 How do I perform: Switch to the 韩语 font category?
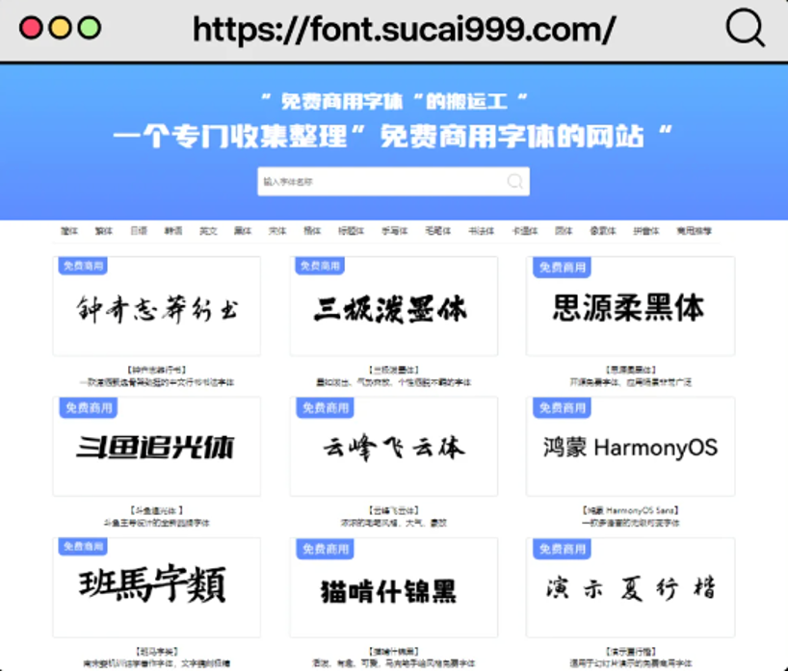click(x=173, y=231)
